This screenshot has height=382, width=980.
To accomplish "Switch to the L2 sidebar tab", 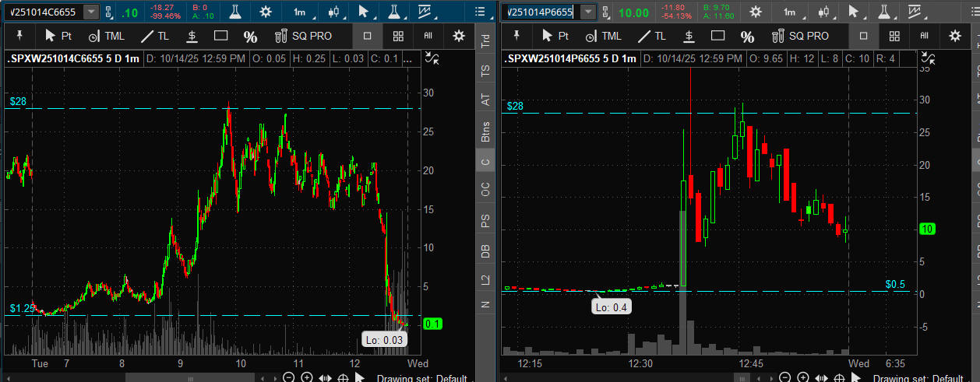I will 485,279.
